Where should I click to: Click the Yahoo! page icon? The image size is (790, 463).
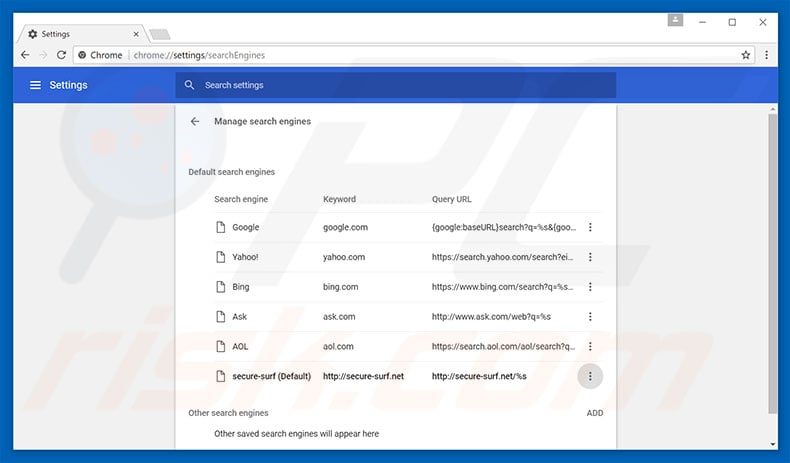click(220, 257)
